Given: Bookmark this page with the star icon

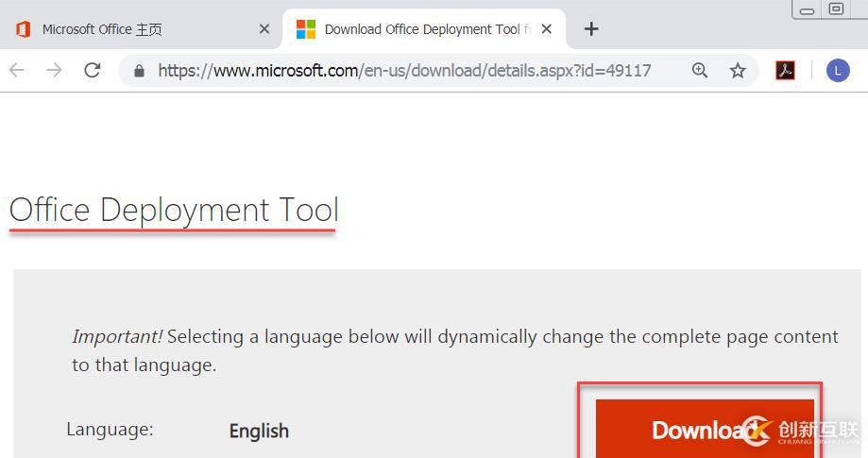Looking at the screenshot, I should 738,71.
